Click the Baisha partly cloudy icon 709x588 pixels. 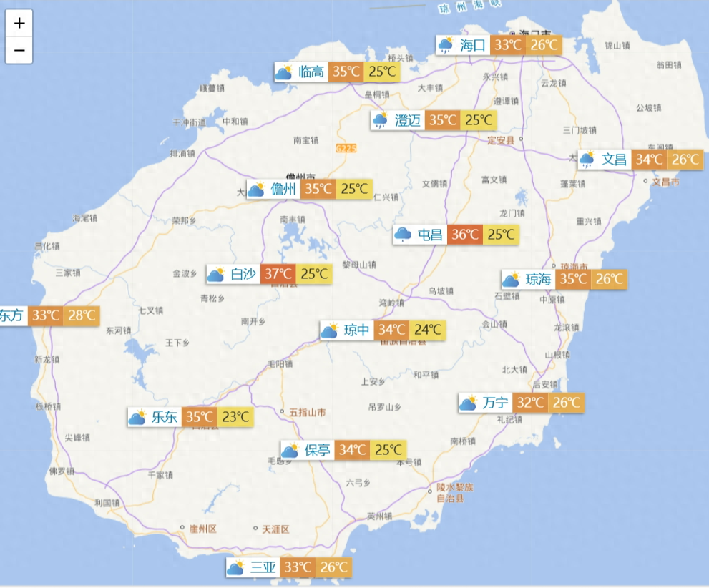pos(215,274)
